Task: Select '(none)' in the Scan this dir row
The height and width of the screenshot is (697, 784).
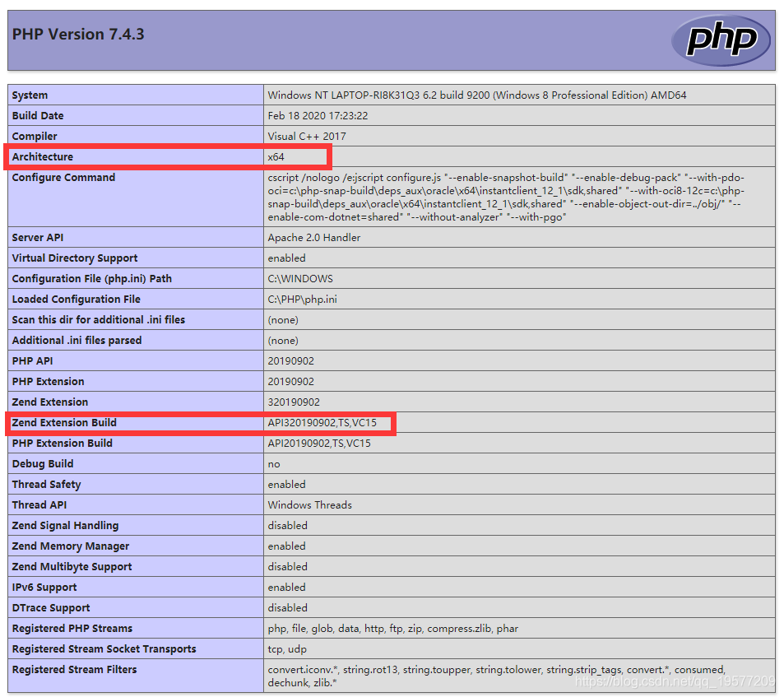Action: click(x=283, y=320)
